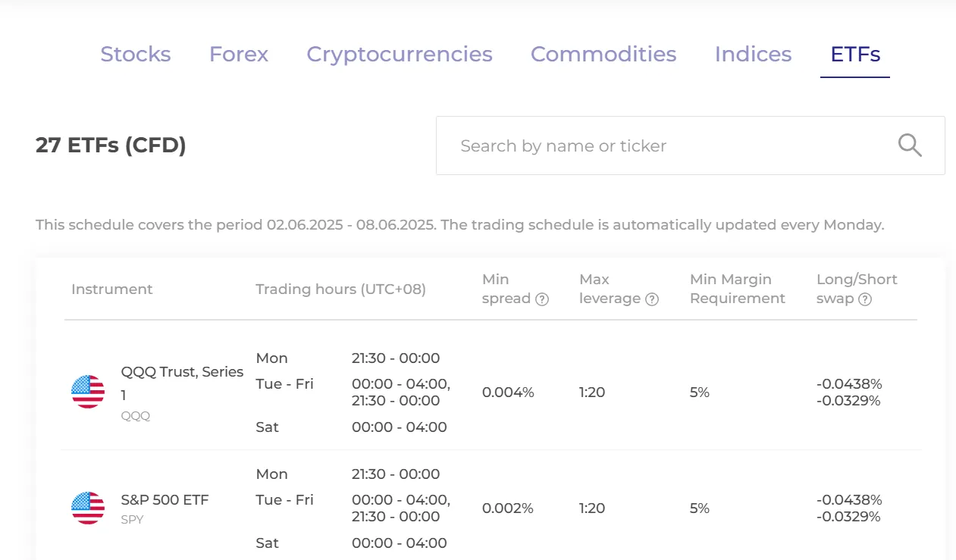Image resolution: width=956 pixels, height=560 pixels.
Task: Click the SPY ticker label
Action: tap(132, 520)
